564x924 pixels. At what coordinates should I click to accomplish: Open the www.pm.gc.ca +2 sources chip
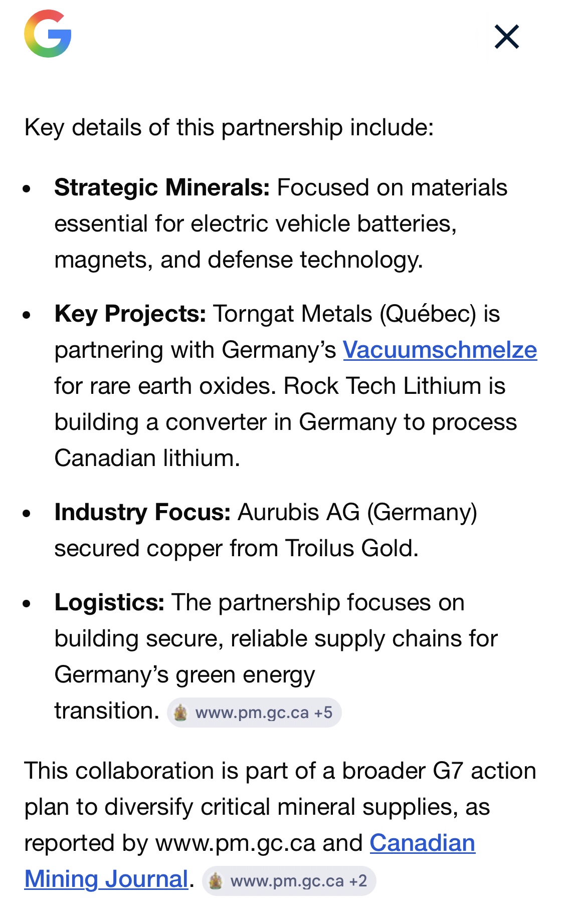[x=289, y=881]
